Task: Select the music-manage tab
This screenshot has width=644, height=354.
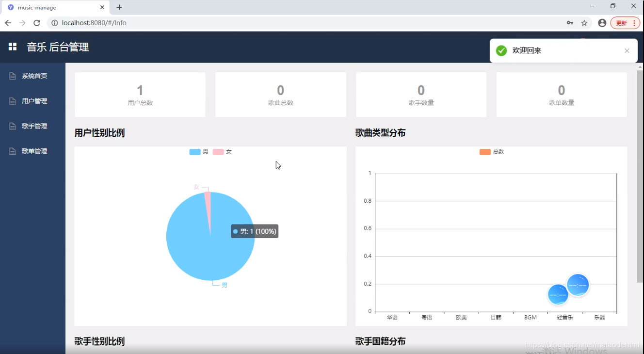Action: pyautogui.click(x=55, y=7)
